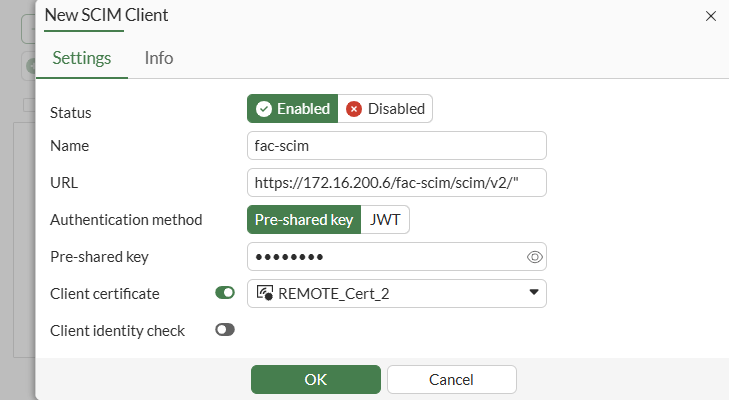Focus the URL input field
729x400 pixels.
point(397,183)
